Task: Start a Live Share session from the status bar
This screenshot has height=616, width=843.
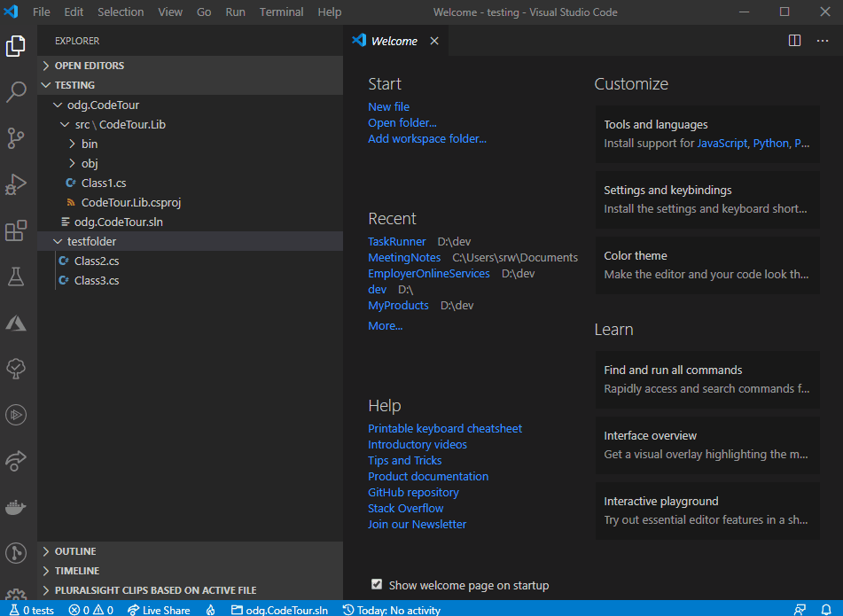Action: (x=159, y=610)
